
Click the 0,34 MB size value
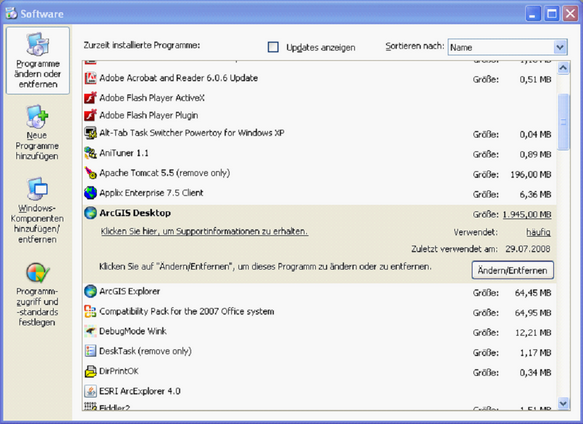[535, 373]
